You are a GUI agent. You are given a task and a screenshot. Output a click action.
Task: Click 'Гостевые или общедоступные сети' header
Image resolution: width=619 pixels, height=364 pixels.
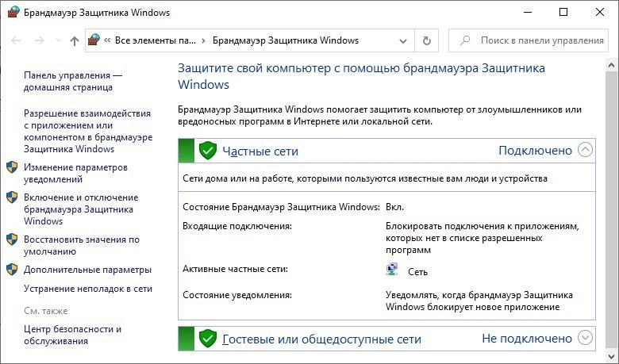[386, 339]
